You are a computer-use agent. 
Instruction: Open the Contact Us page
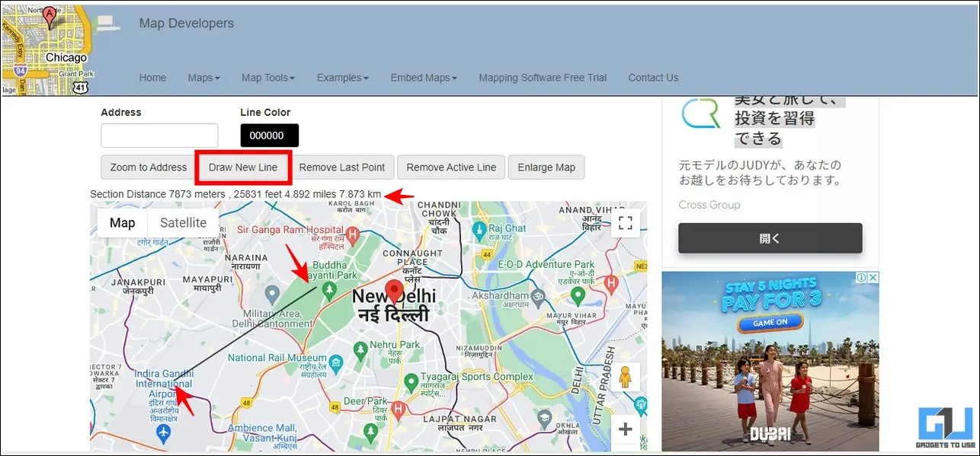653,78
